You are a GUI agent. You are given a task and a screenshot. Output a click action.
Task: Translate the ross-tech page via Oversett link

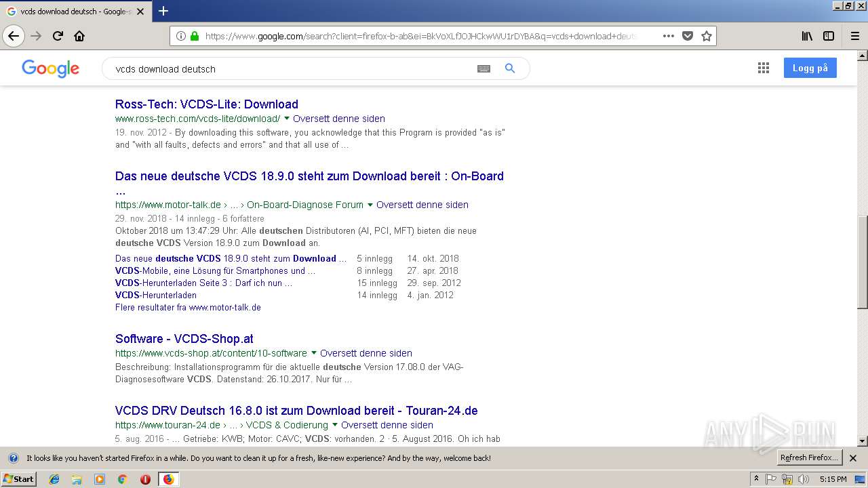[339, 119]
